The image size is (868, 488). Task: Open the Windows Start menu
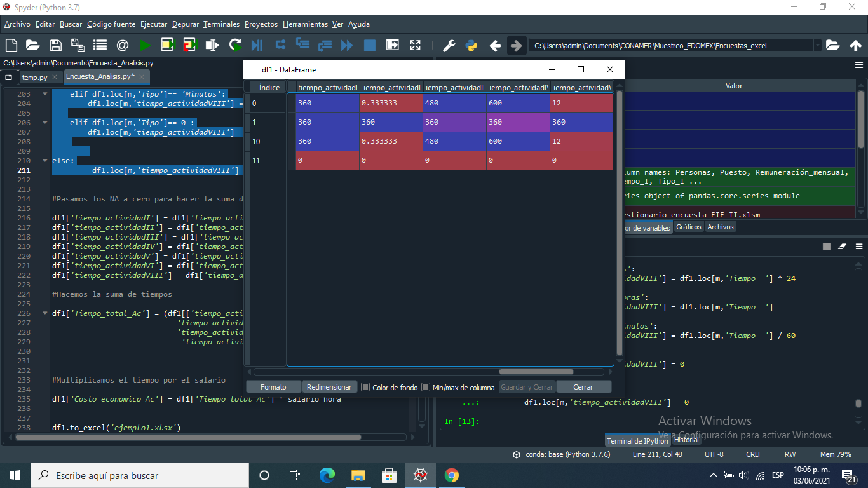pyautogui.click(x=15, y=475)
